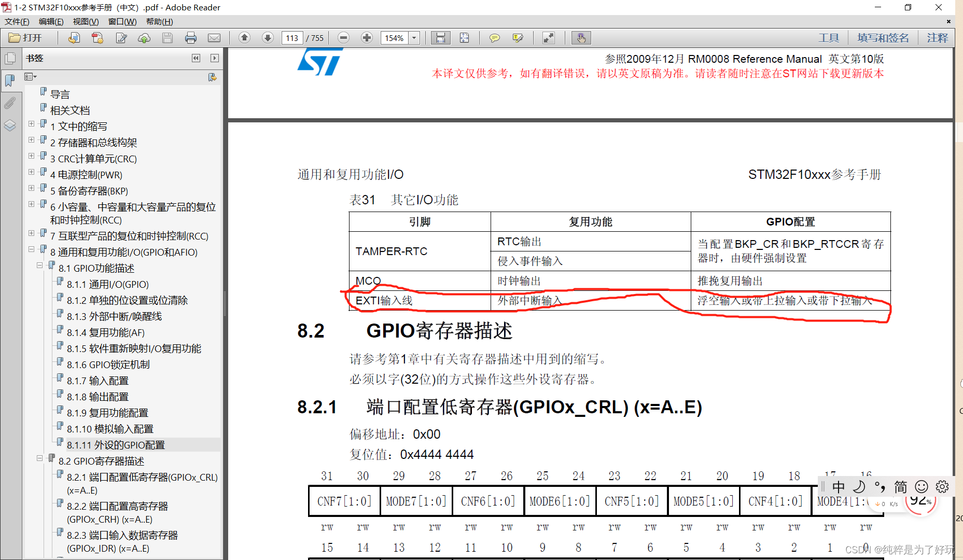This screenshot has width=963, height=560.
Task: Toggle the IME half-moon width icon
Action: coord(859,487)
